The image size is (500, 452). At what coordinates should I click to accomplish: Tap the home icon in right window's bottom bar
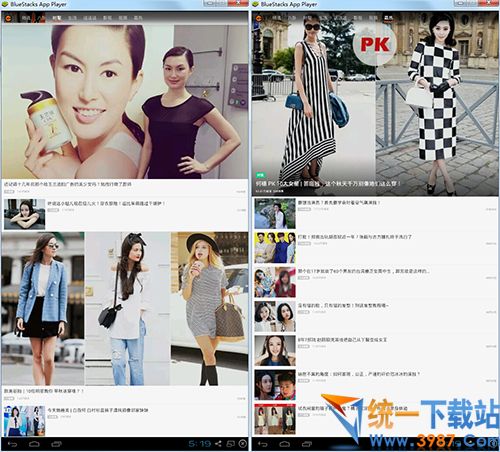pyautogui.click(x=284, y=444)
